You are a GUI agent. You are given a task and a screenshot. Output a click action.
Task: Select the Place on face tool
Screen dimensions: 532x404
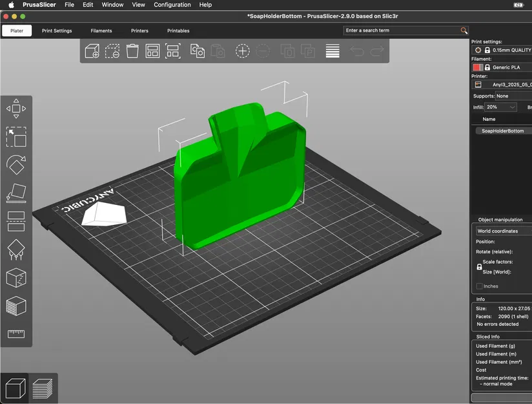(16, 193)
